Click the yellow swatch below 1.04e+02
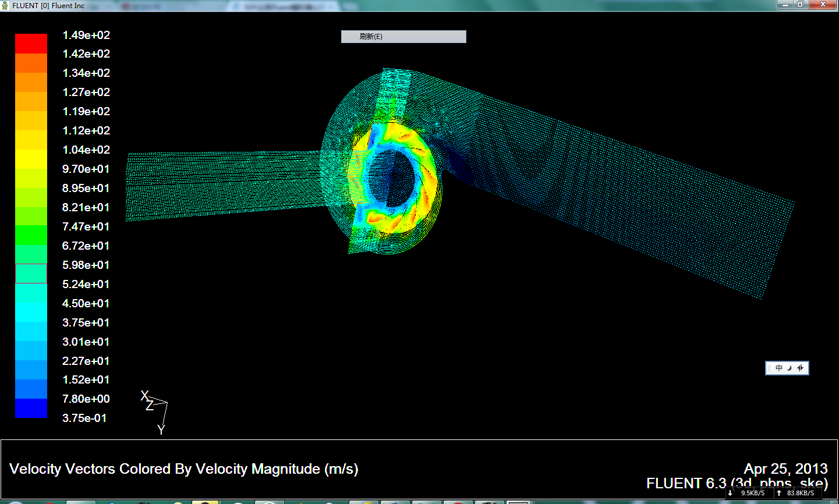 click(x=31, y=159)
